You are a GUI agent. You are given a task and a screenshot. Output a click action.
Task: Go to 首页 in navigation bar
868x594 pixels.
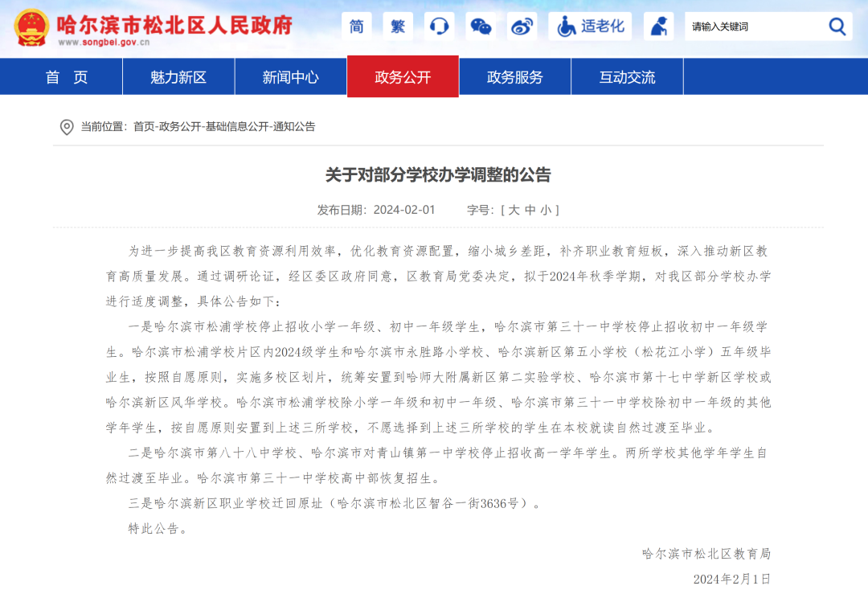coord(67,77)
